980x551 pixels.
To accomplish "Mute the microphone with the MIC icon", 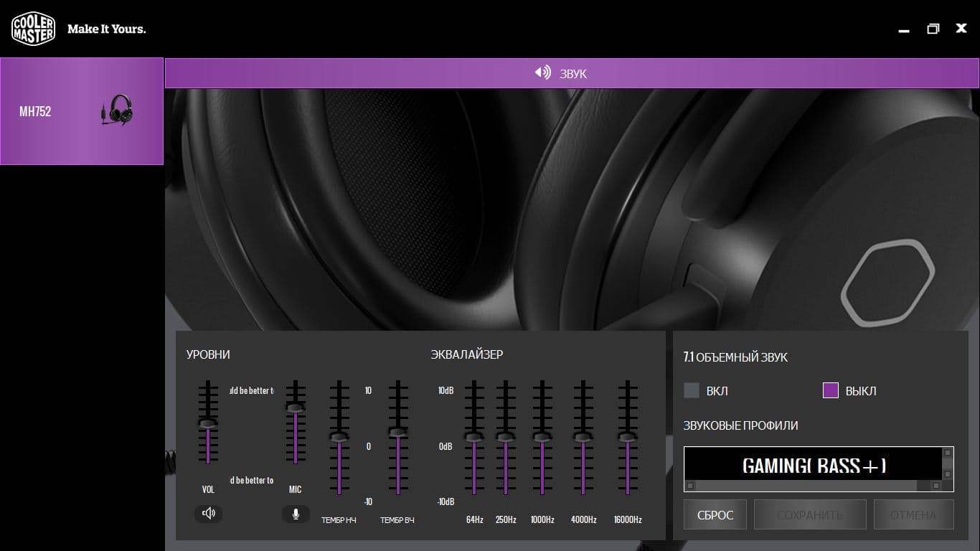I will (x=295, y=513).
